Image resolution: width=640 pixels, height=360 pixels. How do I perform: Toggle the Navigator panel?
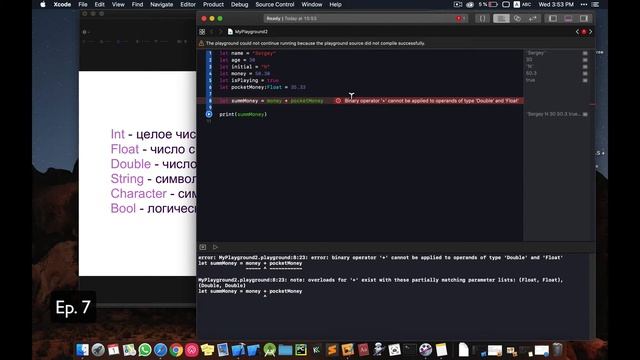(x=552, y=18)
